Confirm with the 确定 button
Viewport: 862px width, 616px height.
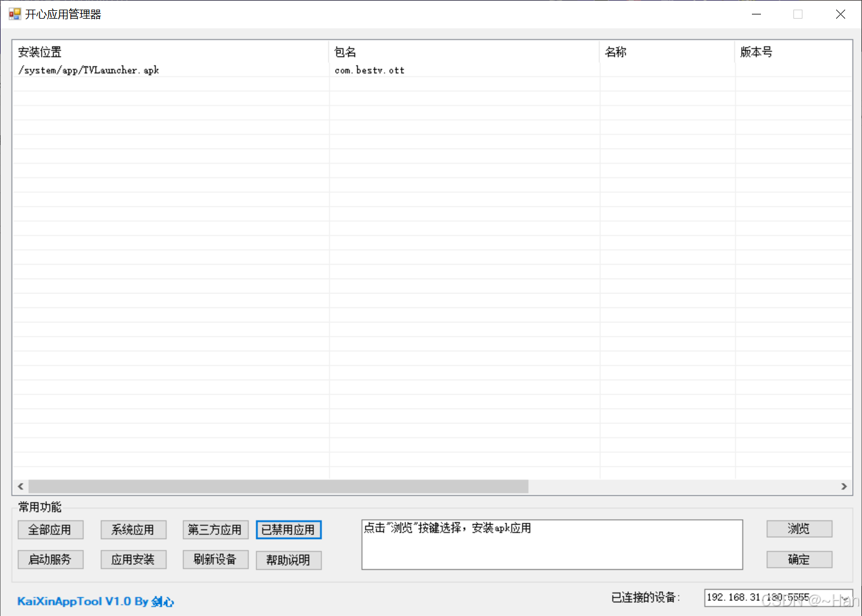coord(799,559)
